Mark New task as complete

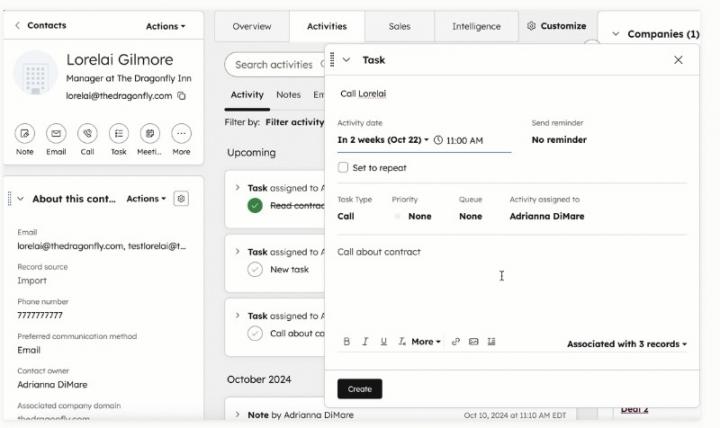click(255, 269)
